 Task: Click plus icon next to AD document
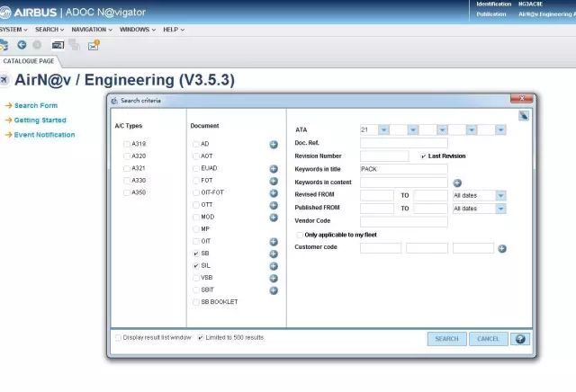[274, 145]
